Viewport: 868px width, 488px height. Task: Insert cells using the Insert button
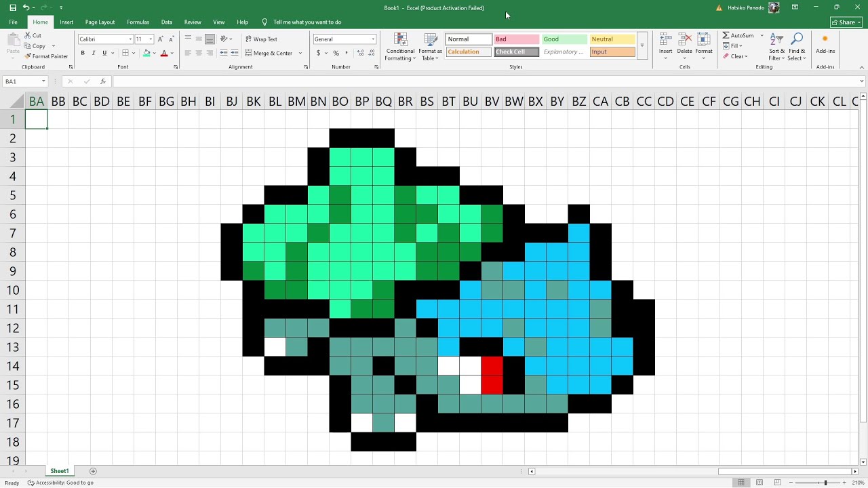(x=665, y=46)
